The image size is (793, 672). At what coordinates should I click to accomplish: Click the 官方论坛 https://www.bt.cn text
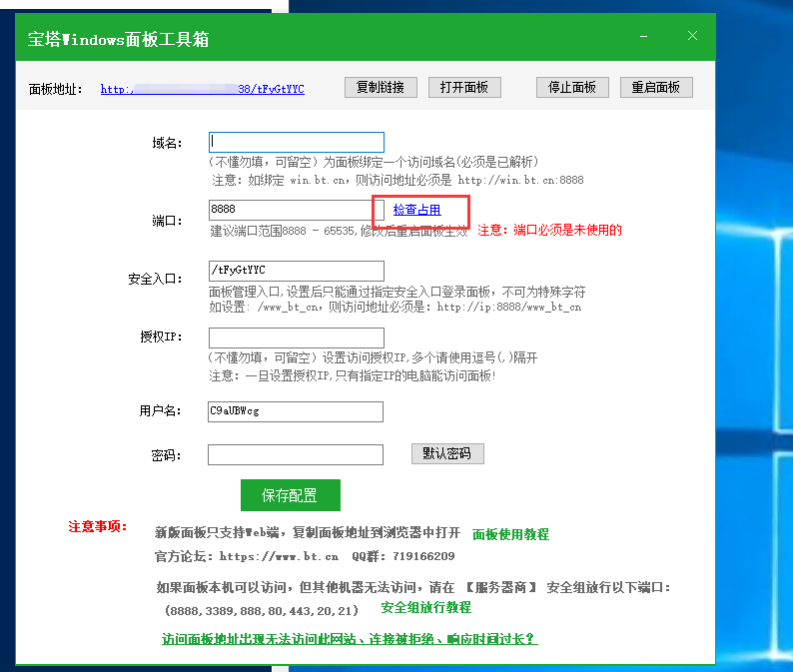coord(247,556)
